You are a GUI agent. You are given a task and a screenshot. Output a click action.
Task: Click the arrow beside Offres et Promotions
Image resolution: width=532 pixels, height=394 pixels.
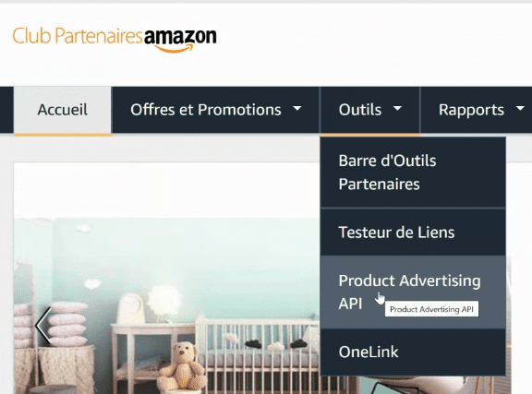pyautogui.click(x=296, y=109)
